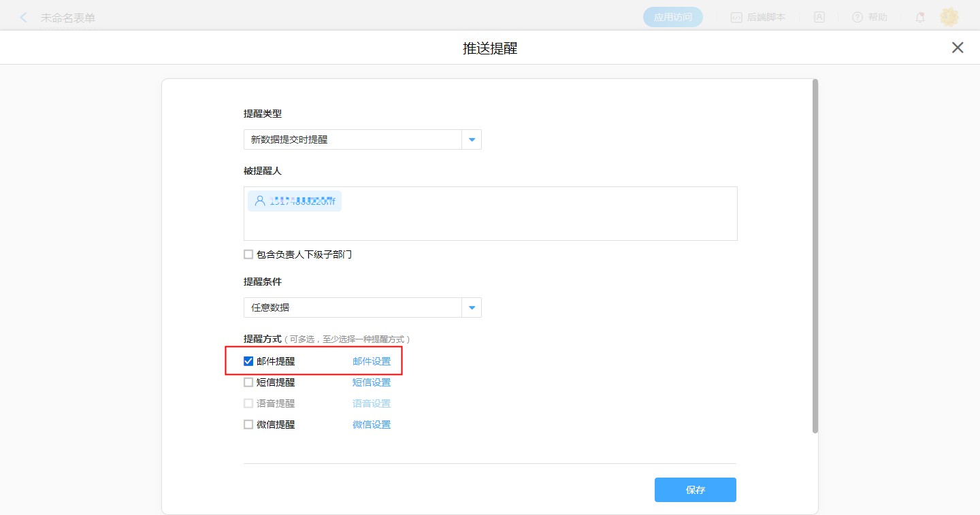Open the notification bell icon
Screen dimensions: 980x515
(920, 18)
